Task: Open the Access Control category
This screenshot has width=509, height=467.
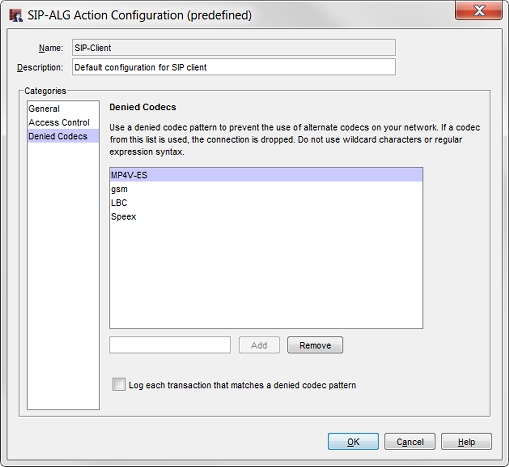Action: pos(63,122)
